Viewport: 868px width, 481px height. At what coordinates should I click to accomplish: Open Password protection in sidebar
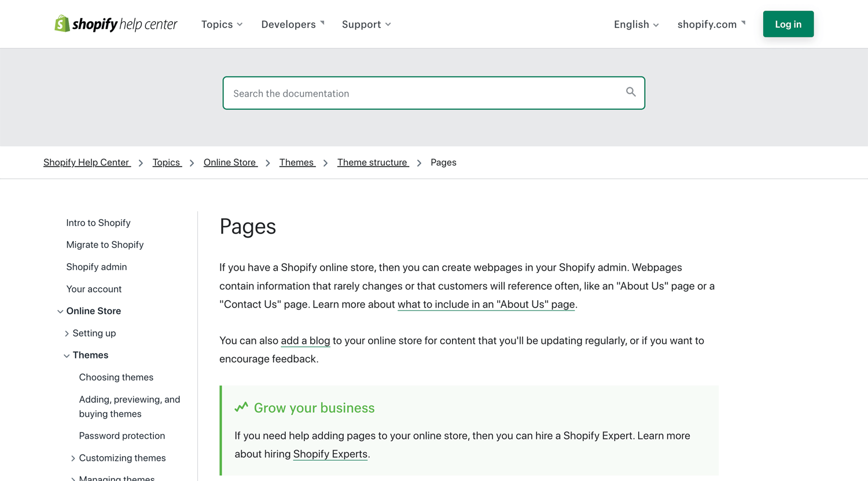(122, 436)
